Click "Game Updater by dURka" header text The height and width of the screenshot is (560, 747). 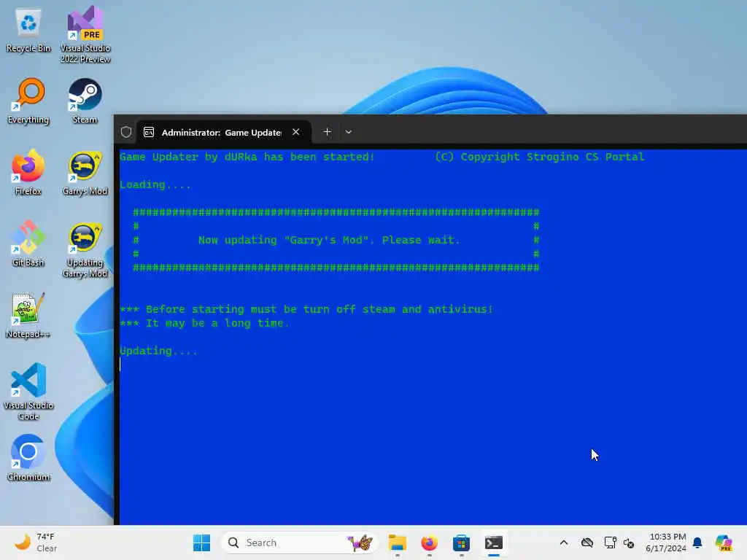tap(247, 157)
